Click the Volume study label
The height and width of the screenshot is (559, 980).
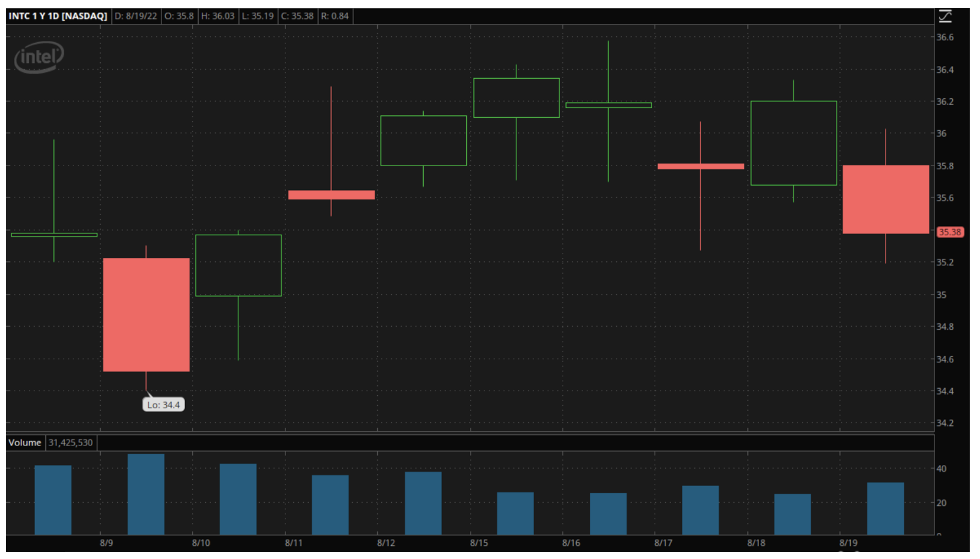click(x=25, y=443)
